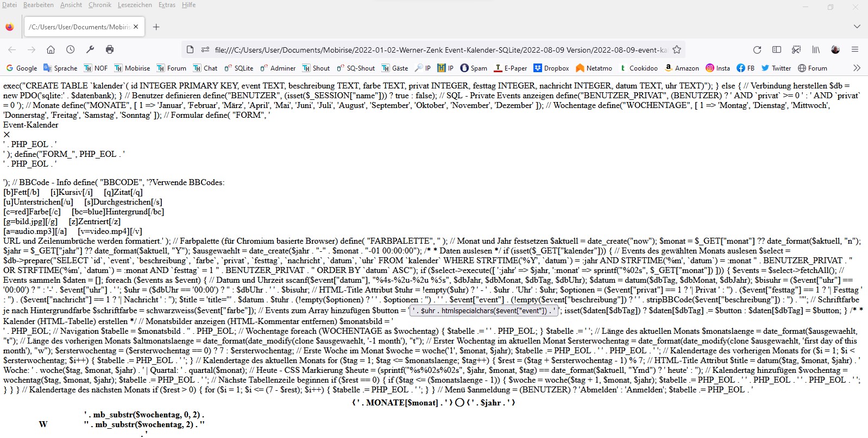This screenshot has height=438, width=868.
Task: Open a new tab
Action: tap(156, 27)
